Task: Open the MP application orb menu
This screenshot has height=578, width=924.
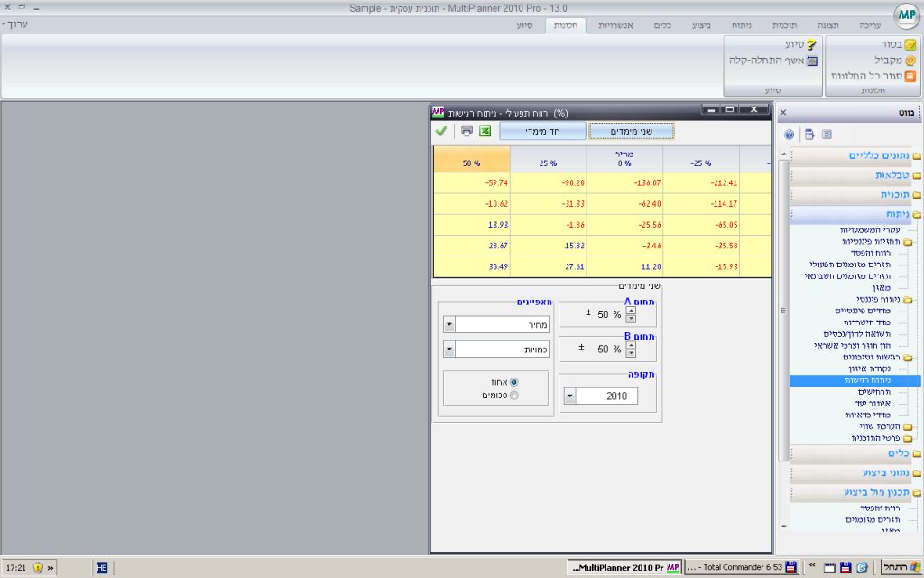Action: 906,16
